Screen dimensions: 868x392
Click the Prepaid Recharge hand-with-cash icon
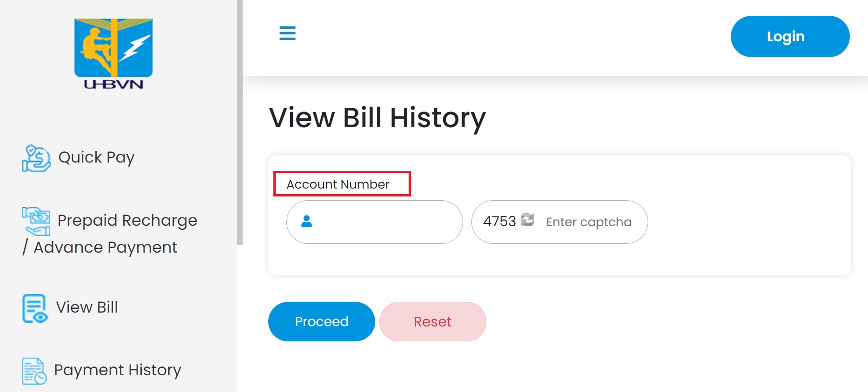[35, 222]
